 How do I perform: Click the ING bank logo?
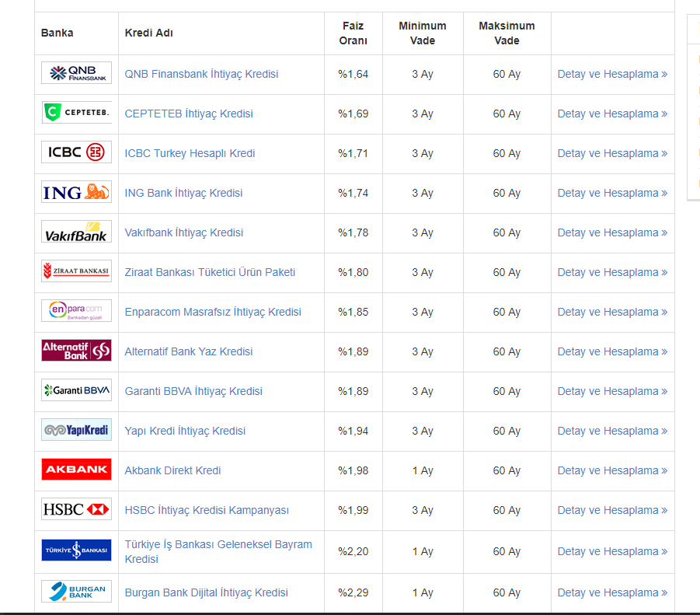pyautogui.click(x=76, y=191)
